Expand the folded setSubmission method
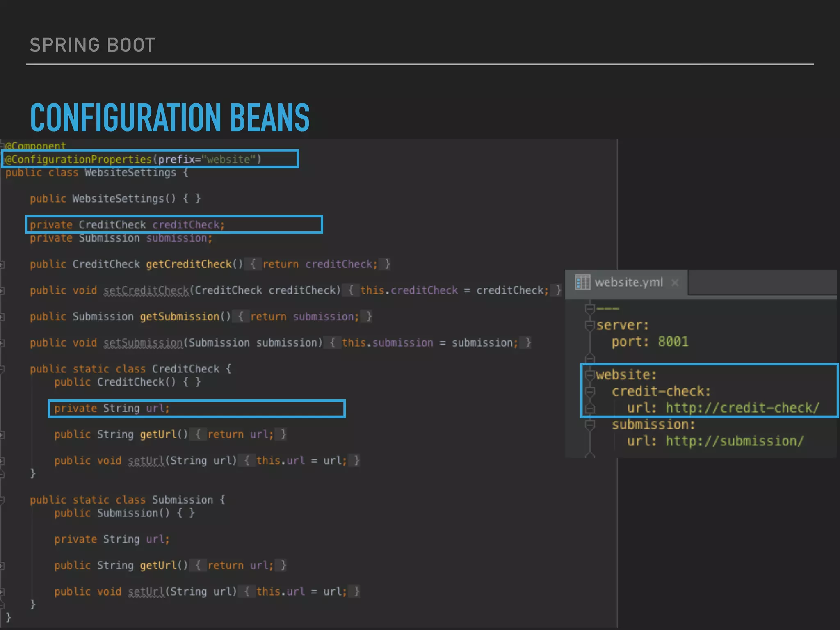 coord(2,343)
